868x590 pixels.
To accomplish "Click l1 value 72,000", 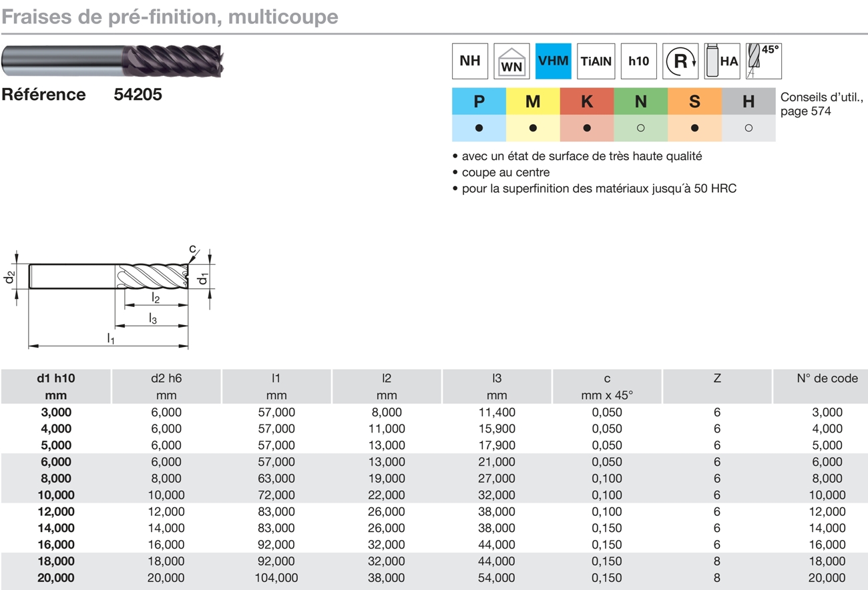I will click(x=276, y=495).
